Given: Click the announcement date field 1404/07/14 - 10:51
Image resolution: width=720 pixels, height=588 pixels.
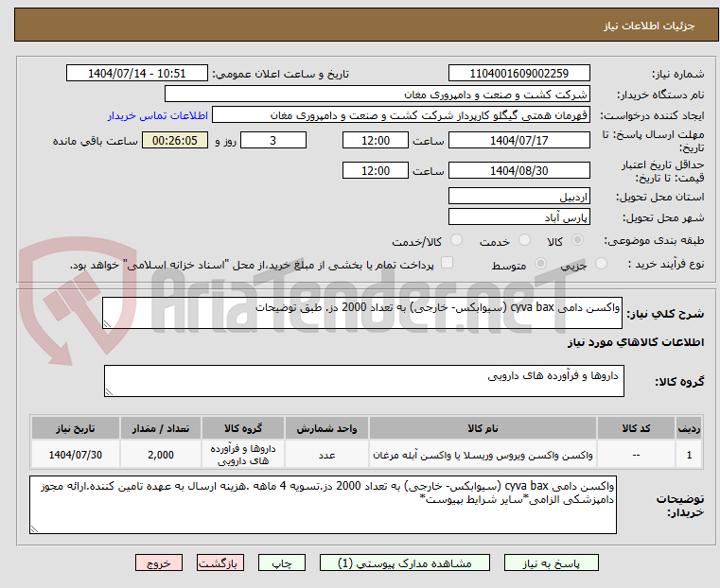Looking at the screenshot, I should coord(137,74).
